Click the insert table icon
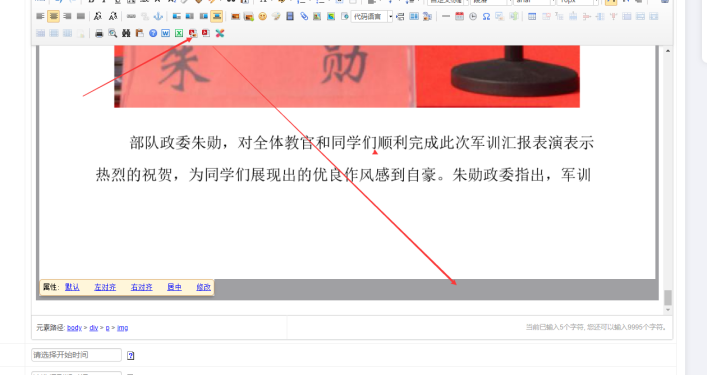 point(532,17)
